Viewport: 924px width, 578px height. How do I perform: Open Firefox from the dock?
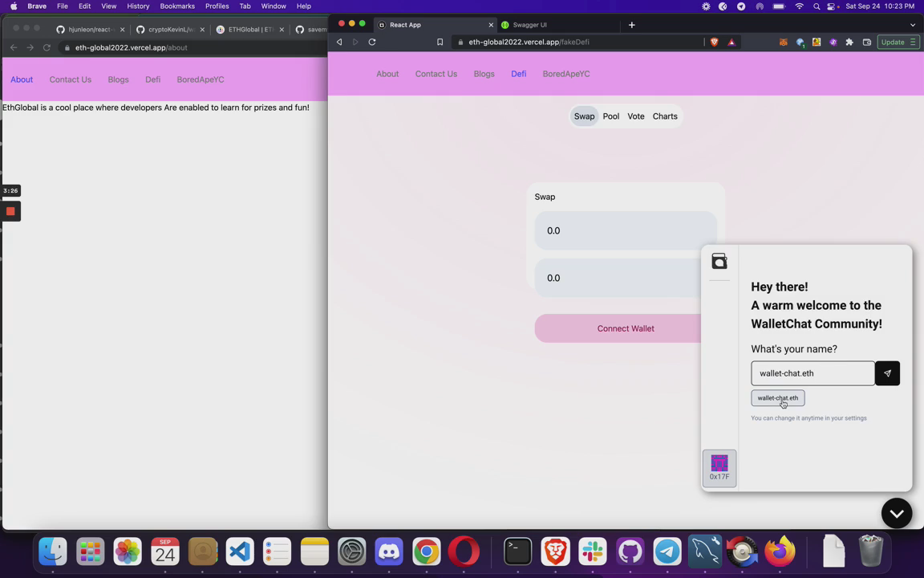pos(780,552)
